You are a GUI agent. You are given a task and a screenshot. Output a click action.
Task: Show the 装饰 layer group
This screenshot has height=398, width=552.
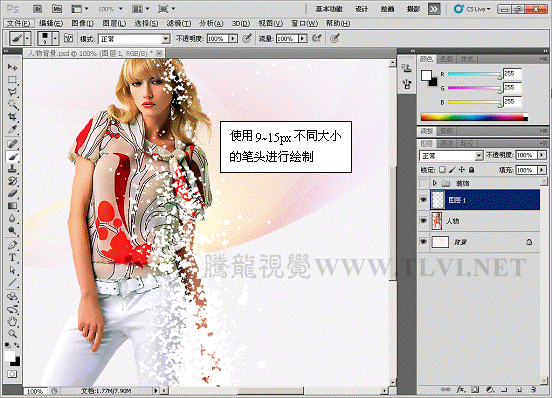pos(424,183)
